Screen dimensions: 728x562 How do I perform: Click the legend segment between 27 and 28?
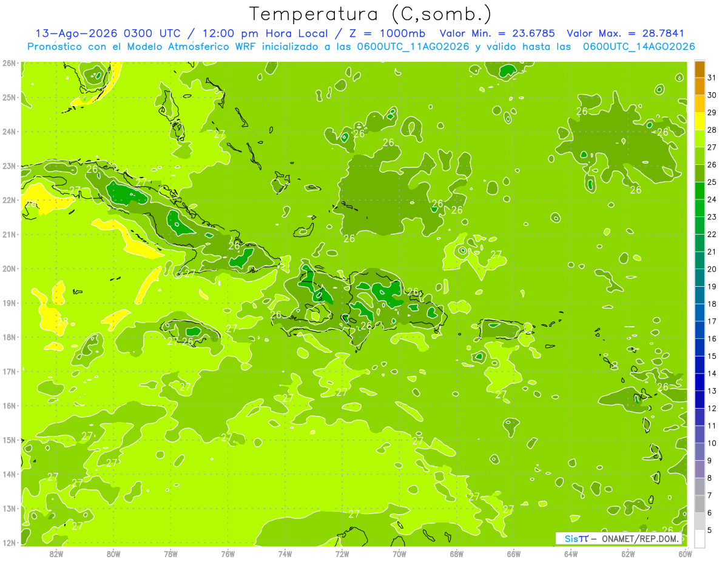(x=699, y=139)
